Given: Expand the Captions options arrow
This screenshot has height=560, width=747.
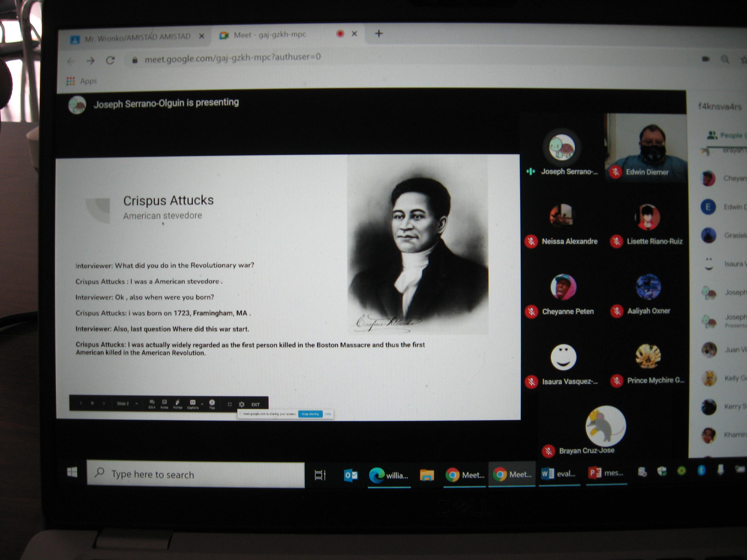Looking at the screenshot, I should pos(202,404).
